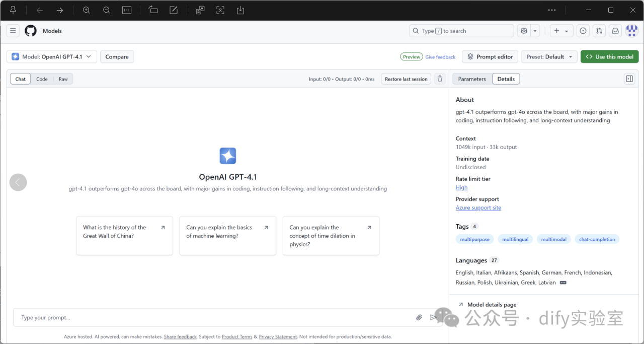Image resolution: width=644 pixels, height=344 pixels.
Task: Click the Preview badge
Action: [412, 57]
